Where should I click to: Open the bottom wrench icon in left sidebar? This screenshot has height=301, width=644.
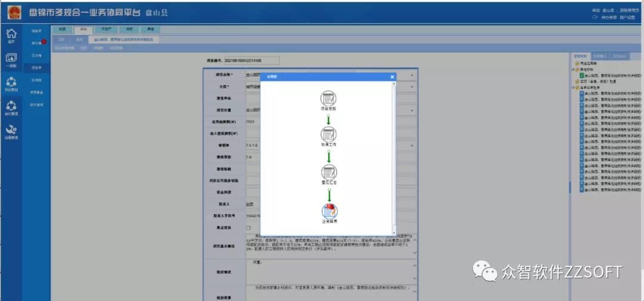pyautogui.click(x=11, y=131)
